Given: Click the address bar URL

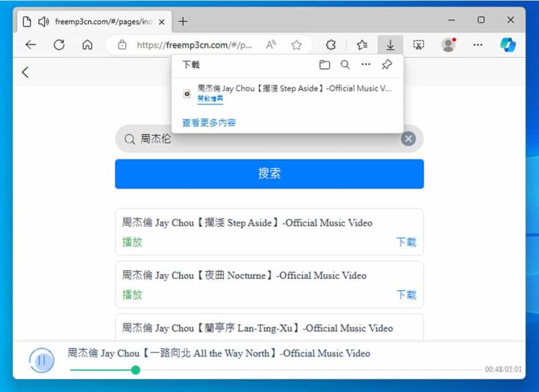Looking at the screenshot, I should click(x=194, y=45).
